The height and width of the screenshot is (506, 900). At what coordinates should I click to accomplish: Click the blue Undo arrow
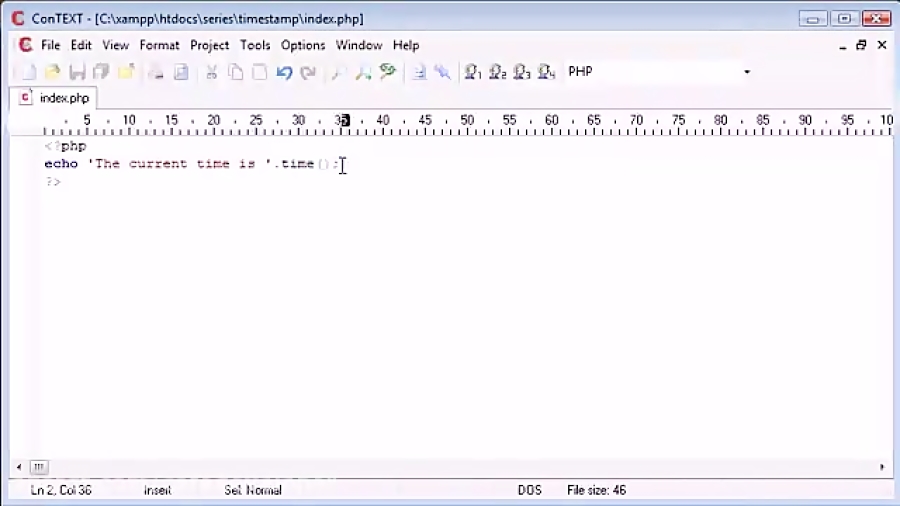point(284,72)
